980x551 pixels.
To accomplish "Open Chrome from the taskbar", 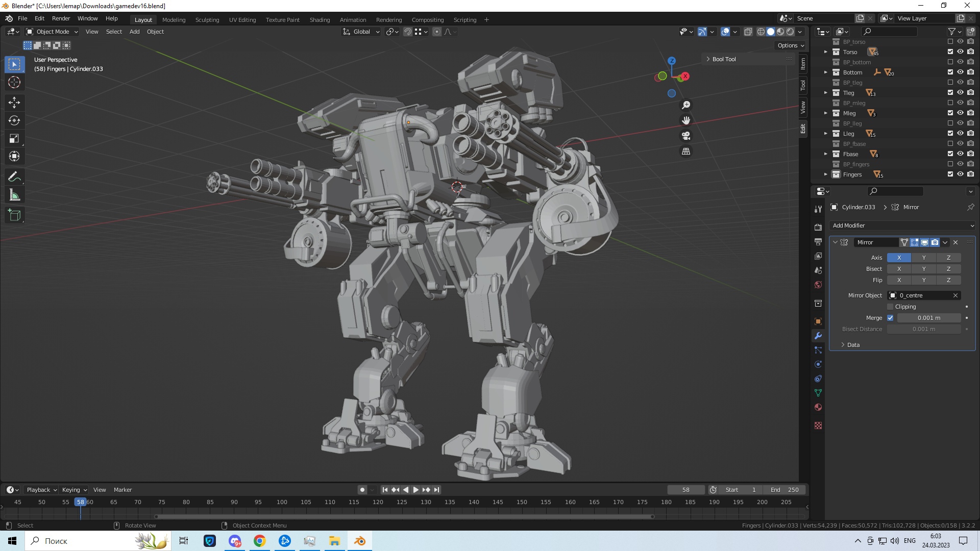I will pyautogui.click(x=259, y=541).
